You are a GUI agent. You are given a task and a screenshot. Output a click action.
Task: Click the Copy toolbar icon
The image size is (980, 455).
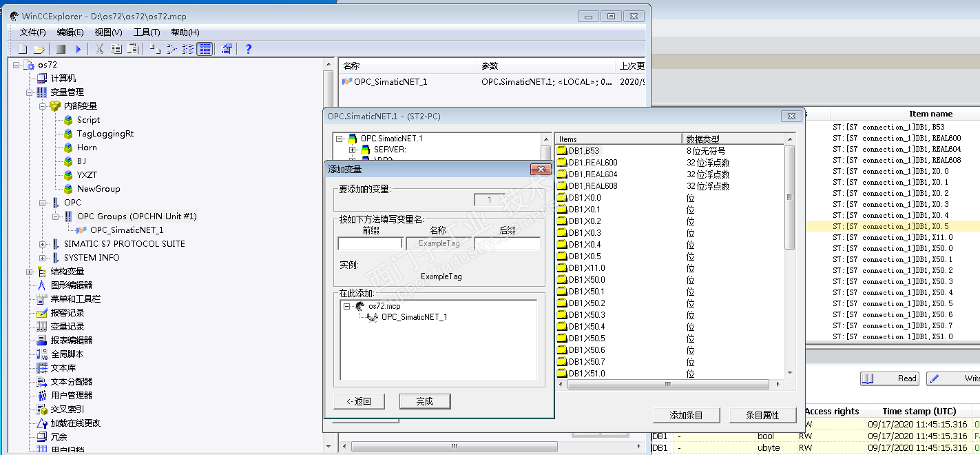pyautogui.click(x=116, y=49)
